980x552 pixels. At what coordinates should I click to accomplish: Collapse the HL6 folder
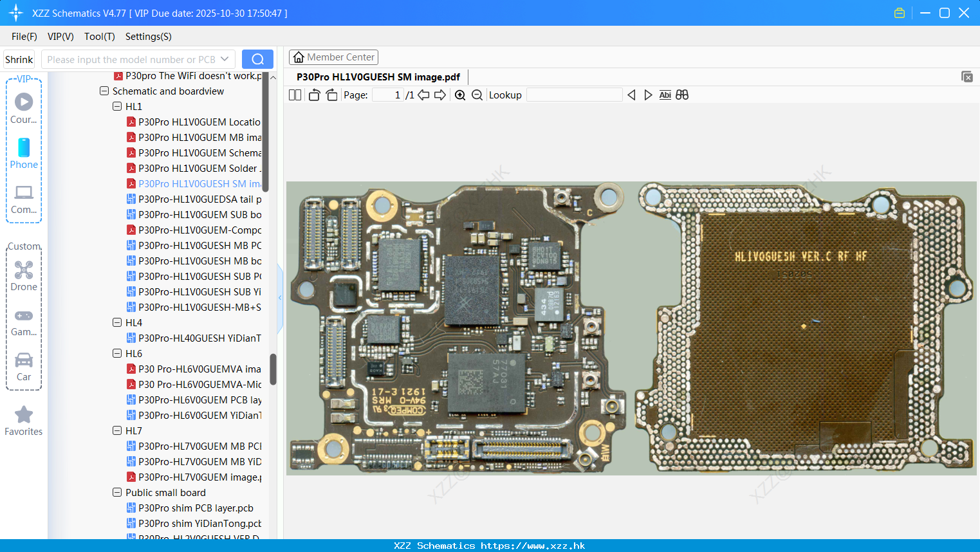click(x=117, y=354)
